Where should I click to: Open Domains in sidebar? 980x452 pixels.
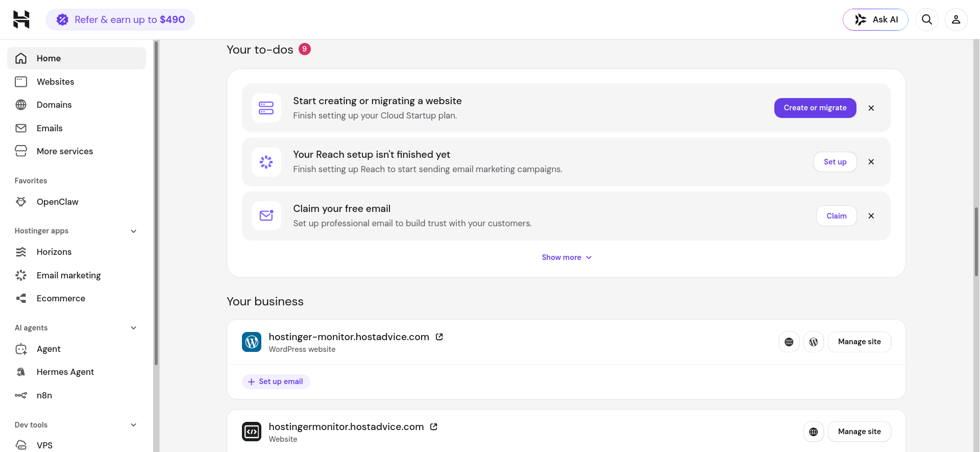[x=77, y=105]
